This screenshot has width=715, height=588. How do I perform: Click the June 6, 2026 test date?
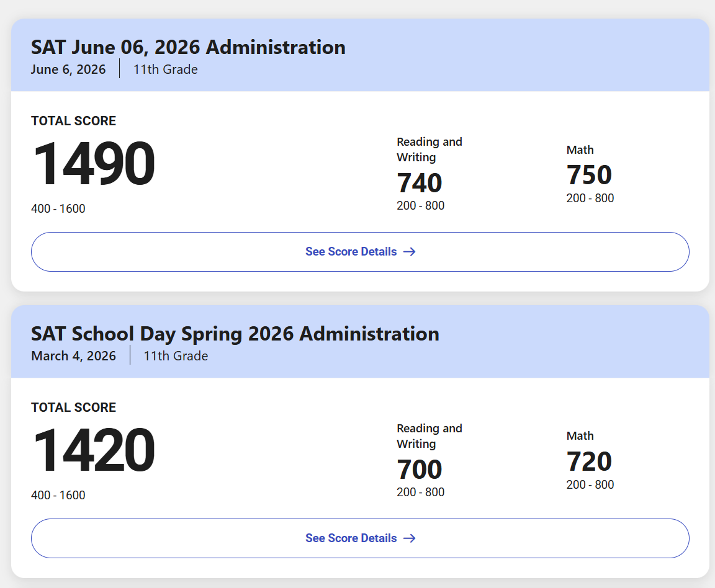(68, 69)
